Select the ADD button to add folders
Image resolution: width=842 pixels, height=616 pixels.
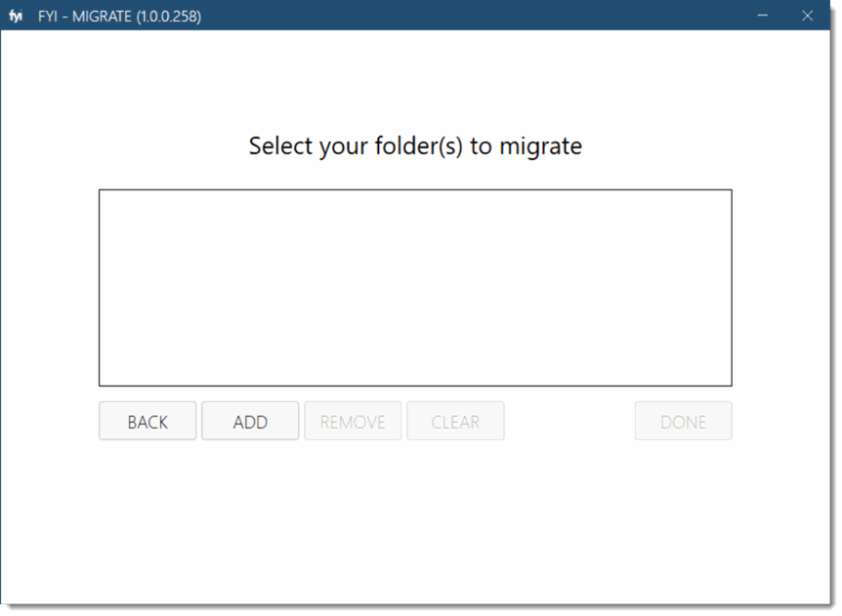click(x=250, y=421)
